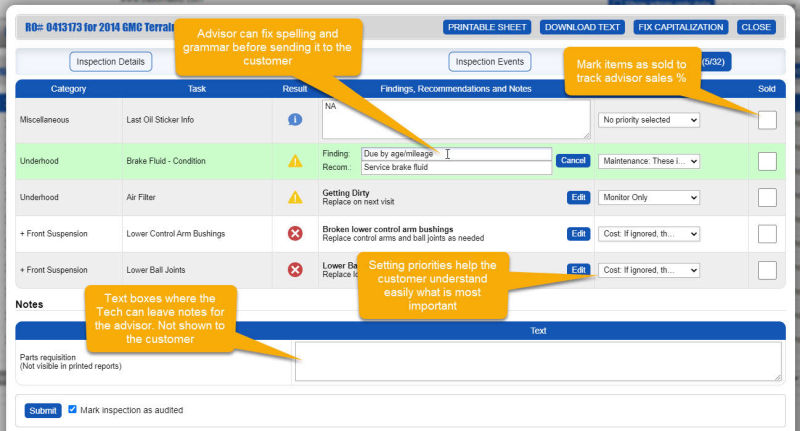Mark Lower Control Arm Bushings as sold
Image resolution: width=800 pixels, height=431 pixels.
(767, 234)
